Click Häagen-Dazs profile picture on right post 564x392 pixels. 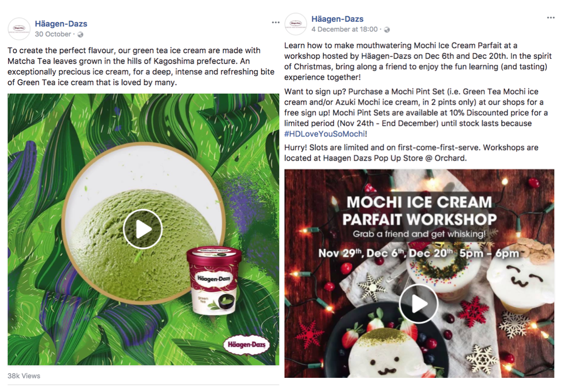(x=296, y=24)
